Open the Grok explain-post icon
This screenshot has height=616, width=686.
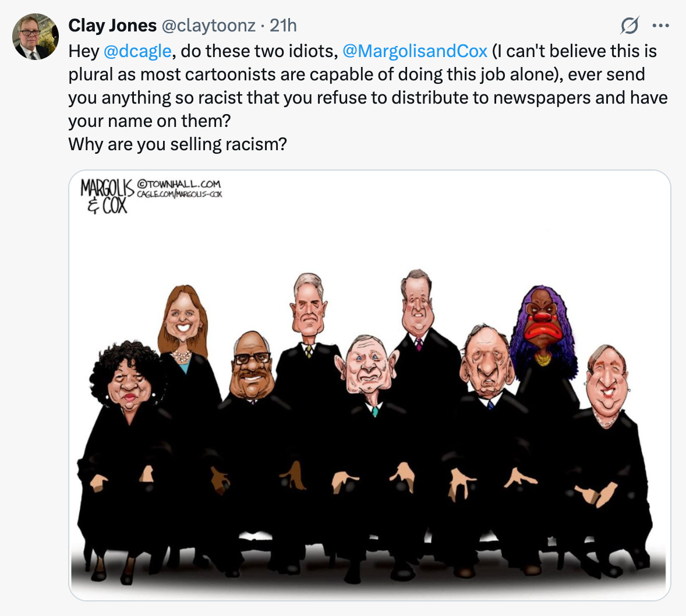click(x=630, y=26)
